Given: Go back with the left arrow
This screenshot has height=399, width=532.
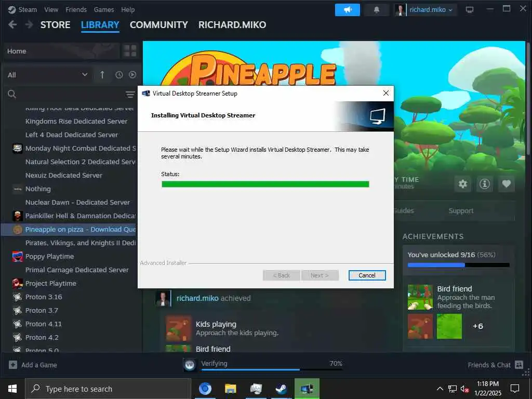Looking at the screenshot, I should (x=12, y=24).
